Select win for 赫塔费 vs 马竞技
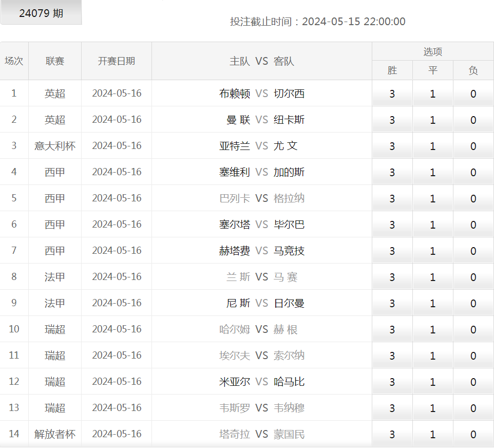Viewport: 494px width, 448px height. pyautogui.click(x=392, y=250)
